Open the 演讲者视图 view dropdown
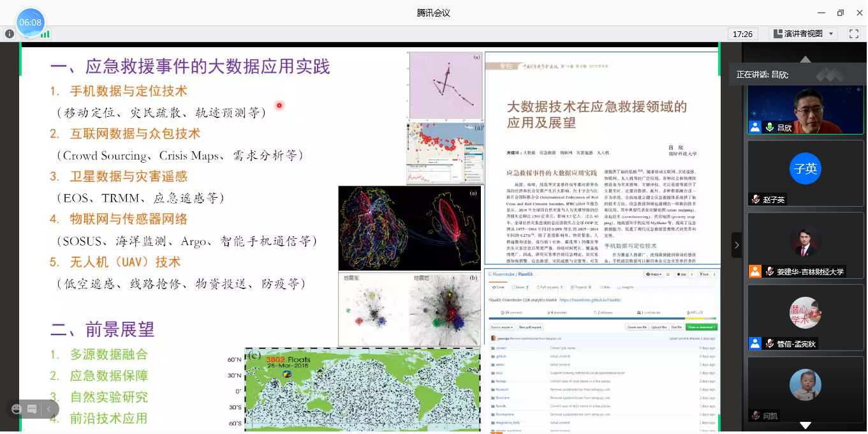Screen dimensions: 868x434 [804, 34]
